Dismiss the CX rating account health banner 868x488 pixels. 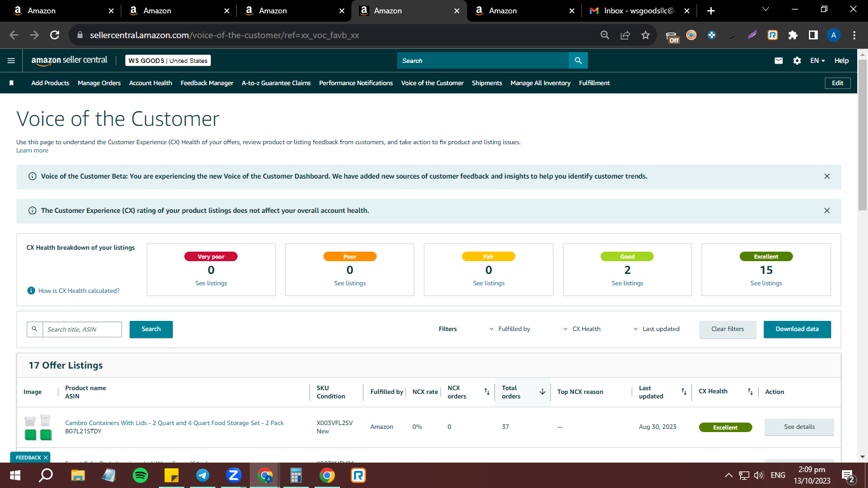827,210
